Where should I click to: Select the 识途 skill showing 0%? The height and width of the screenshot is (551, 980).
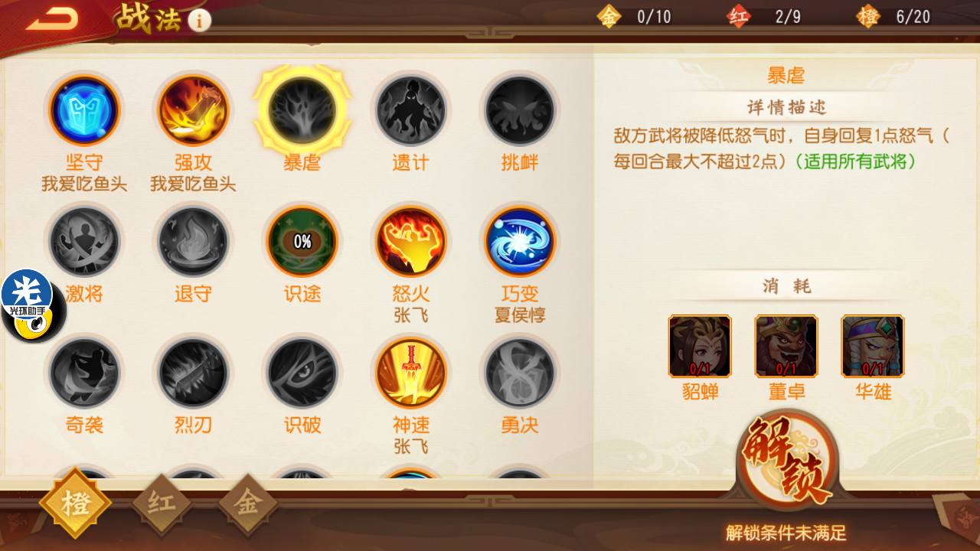pyautogui.click(x=302, y=242)
